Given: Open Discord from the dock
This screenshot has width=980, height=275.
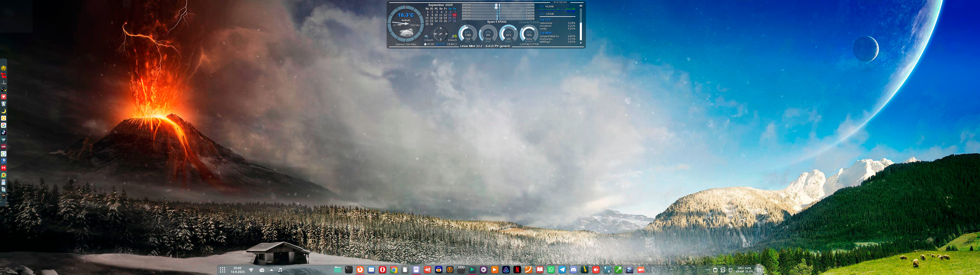Looking at the screenshot, I should [x=573, y=270].
